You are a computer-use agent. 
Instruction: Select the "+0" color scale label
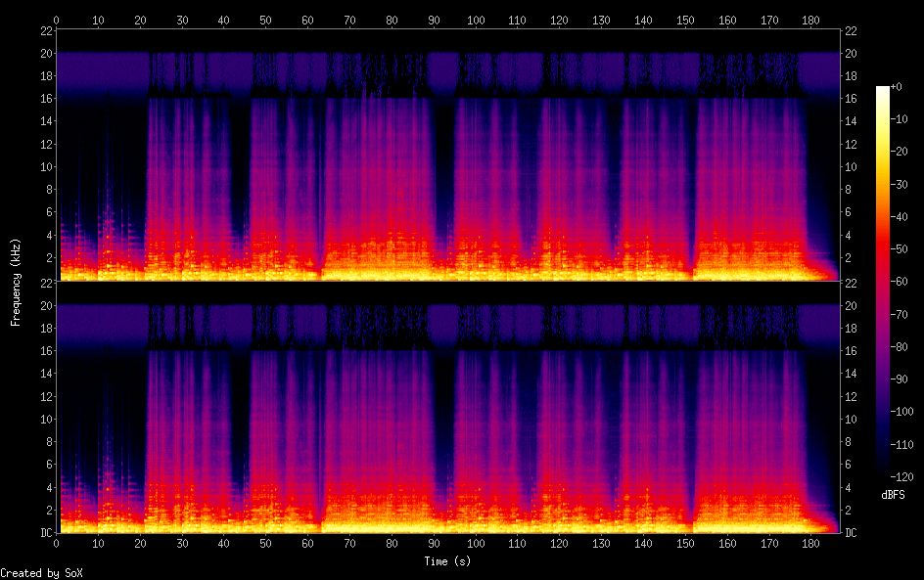point(896,86)
